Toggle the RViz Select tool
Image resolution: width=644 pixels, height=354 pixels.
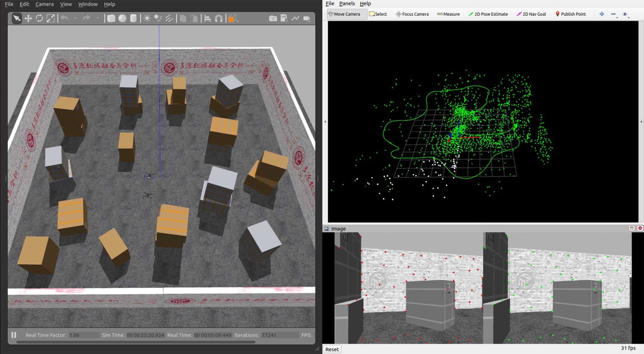pyautogui.click(x=378, y=14)
